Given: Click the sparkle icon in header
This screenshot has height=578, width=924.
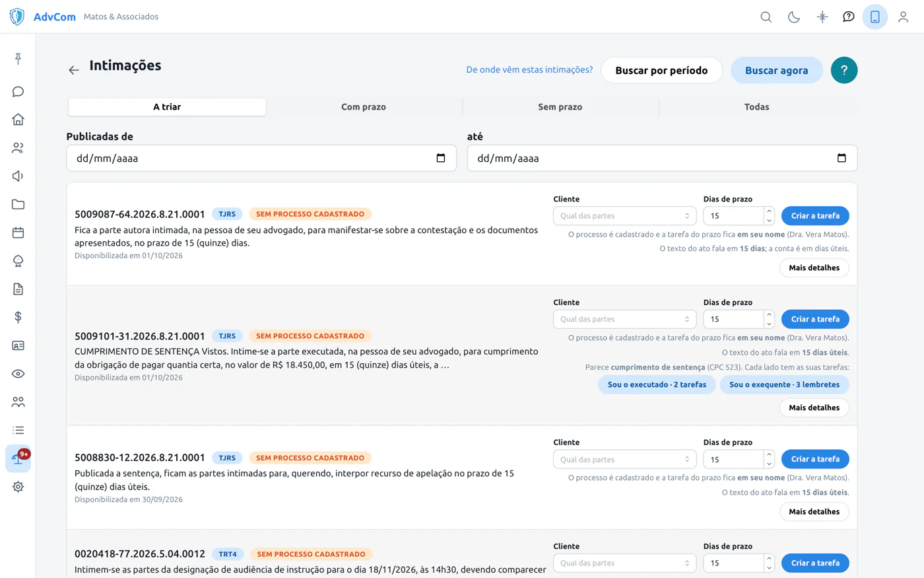Looking at the screenshot, I should click(x=822, y=17).
